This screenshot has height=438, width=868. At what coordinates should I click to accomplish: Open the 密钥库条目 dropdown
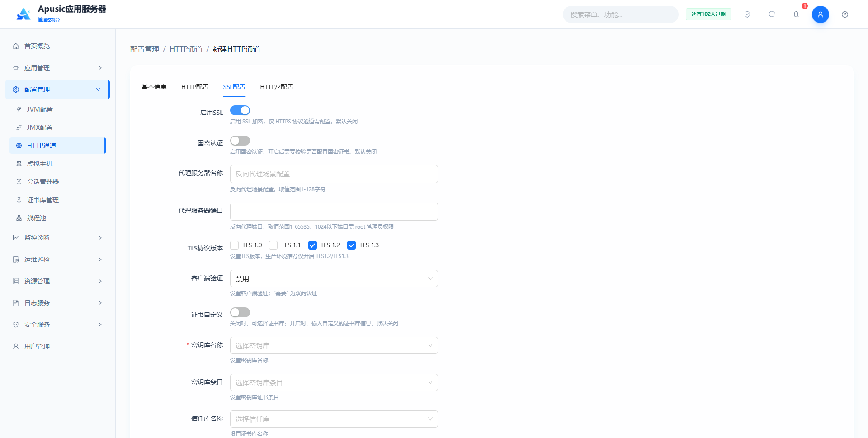[x=334, y=382]
